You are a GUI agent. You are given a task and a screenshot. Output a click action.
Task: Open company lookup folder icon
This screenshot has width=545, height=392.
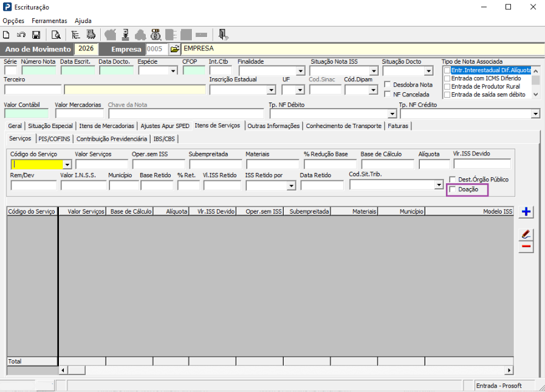click(175, 49)
